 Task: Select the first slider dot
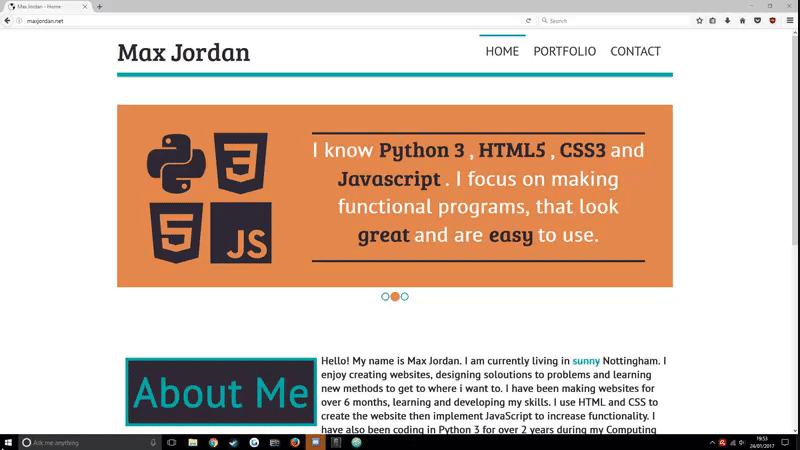(x=385, y=296)
